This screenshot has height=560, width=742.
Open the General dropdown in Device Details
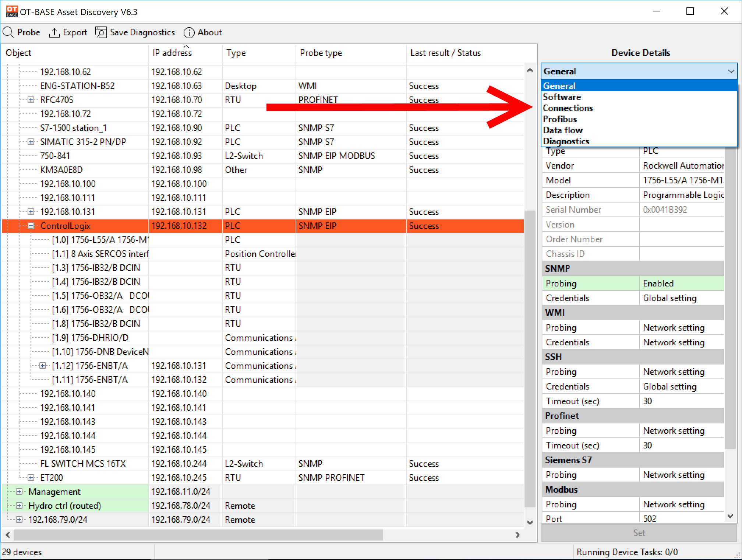(639, 71)
